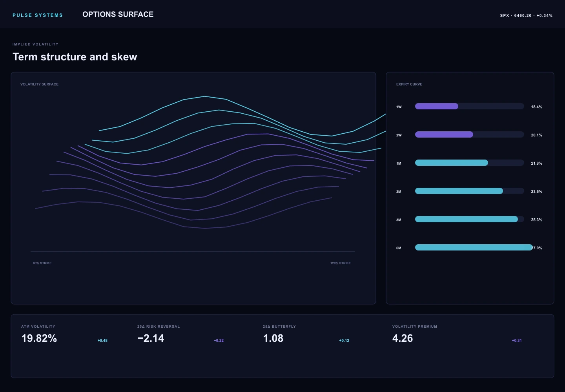Screen dimensions: 565x392
Task: Click the −0.22 change figure
Action: pos(219,341)
